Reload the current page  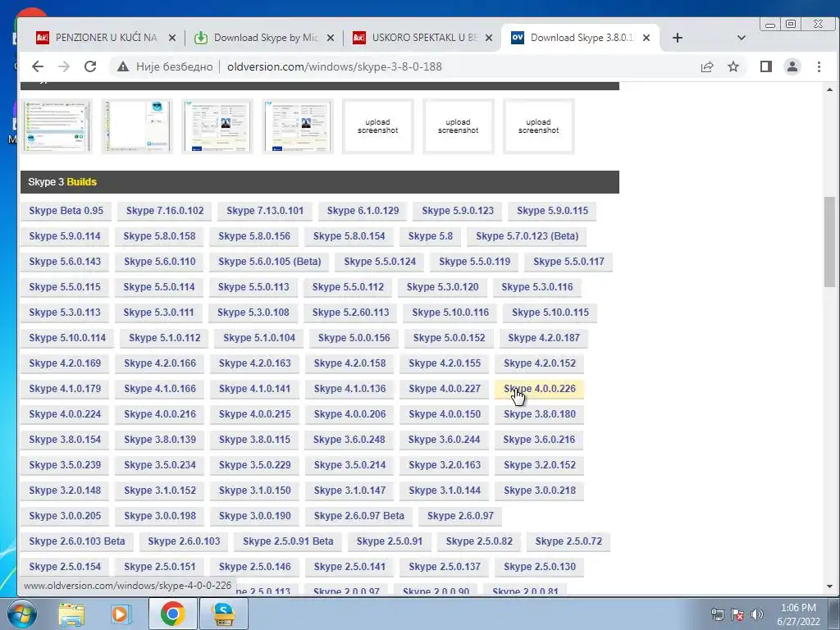click(90, 66)
